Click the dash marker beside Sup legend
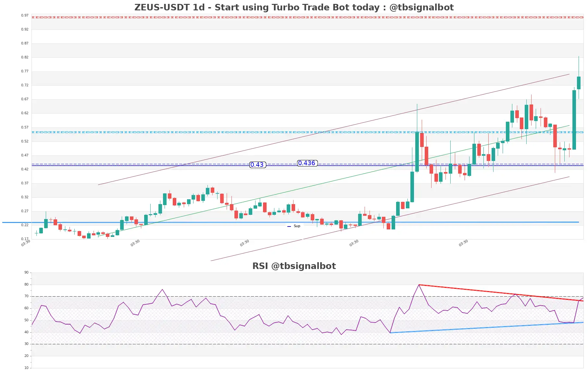Screen dimensions: 588x392 (x=289, y=227)
